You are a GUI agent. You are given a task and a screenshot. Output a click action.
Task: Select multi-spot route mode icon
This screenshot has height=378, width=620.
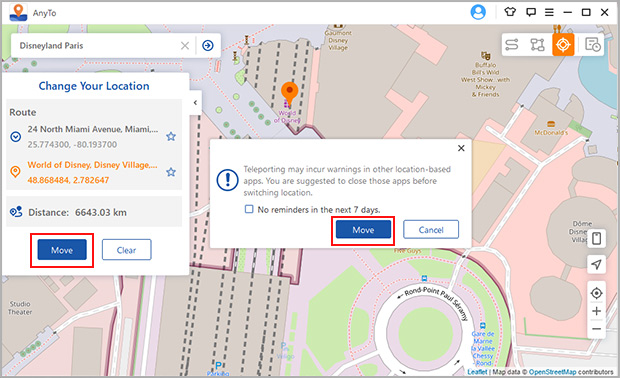(537, 44)
